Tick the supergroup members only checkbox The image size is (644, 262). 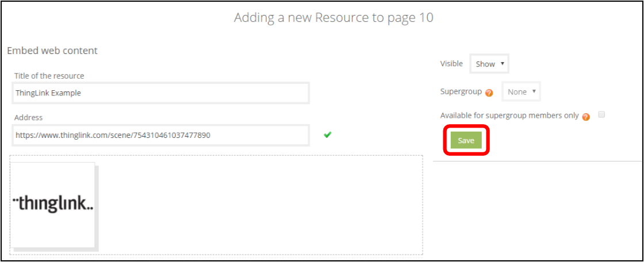pos(601,114)
